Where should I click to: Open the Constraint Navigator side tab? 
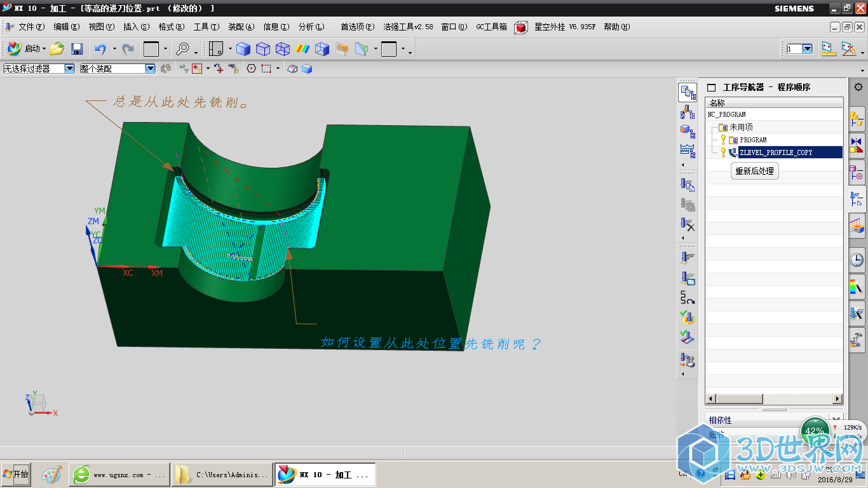857,145
